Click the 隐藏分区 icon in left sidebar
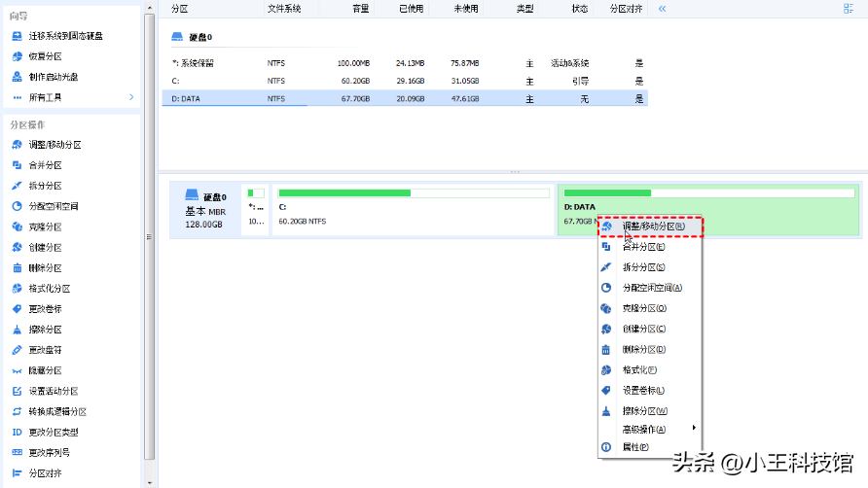868x488 pixels. [18, 370]
